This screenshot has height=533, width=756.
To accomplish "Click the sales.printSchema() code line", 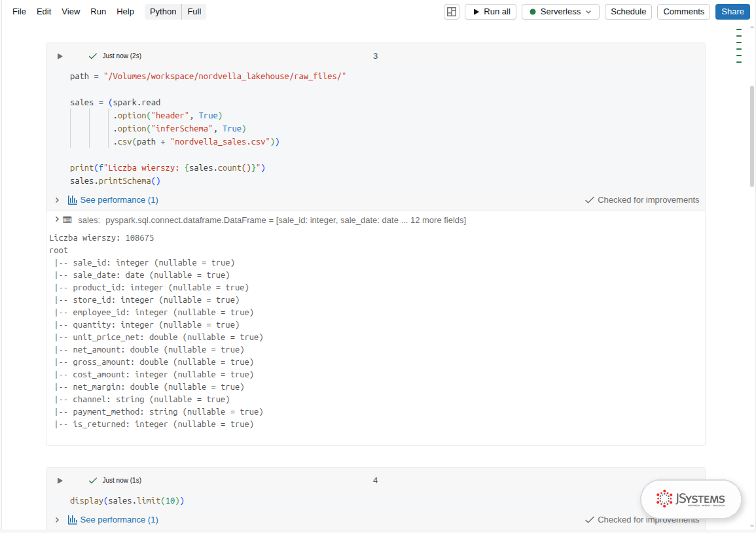I will (x=115, y=181).
